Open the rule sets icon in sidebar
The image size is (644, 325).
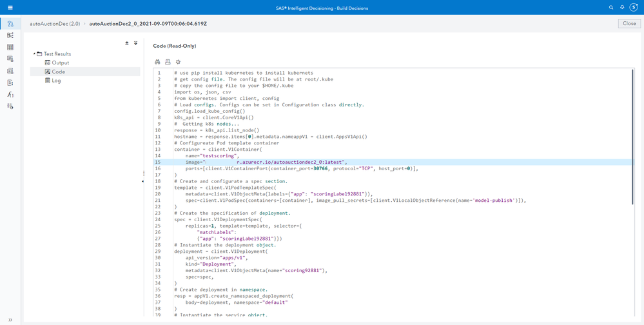tap(10, 35)
